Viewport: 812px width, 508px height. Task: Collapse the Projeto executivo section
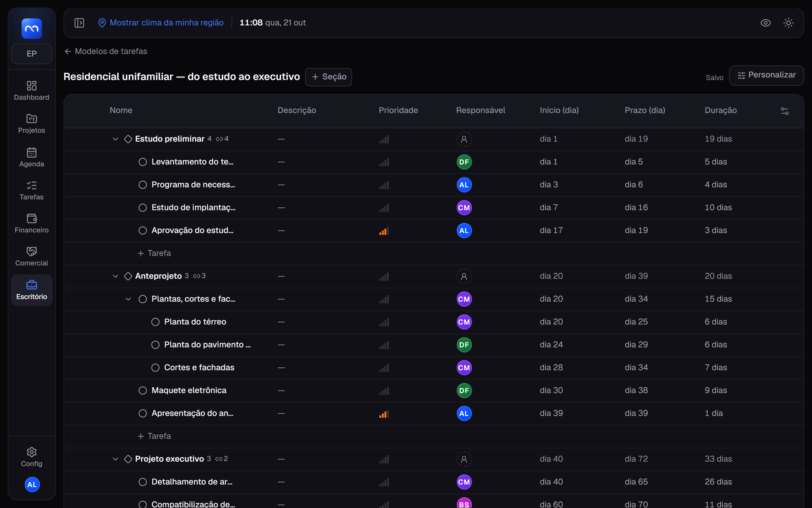pyautogui.click(x=115, y=459)
